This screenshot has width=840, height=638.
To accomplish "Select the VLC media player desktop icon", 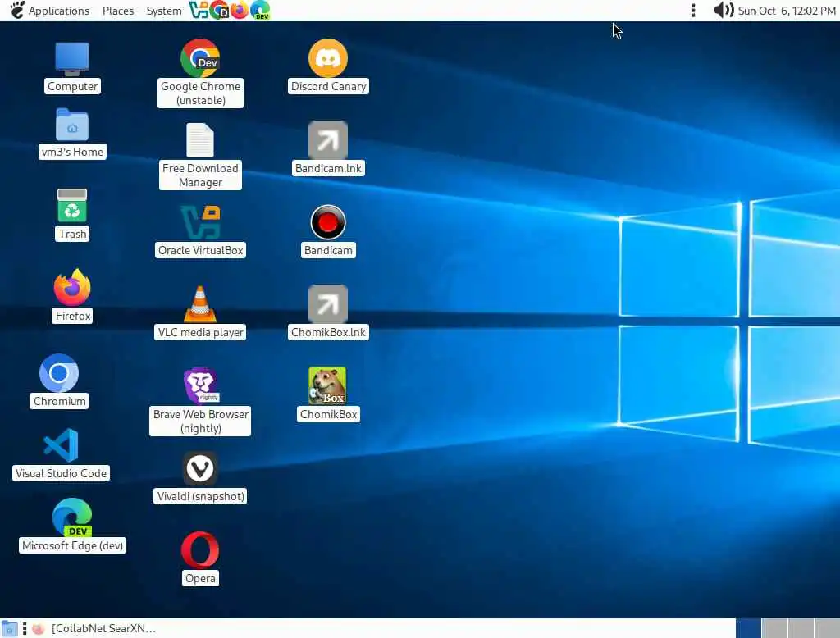I will (200, 304).
